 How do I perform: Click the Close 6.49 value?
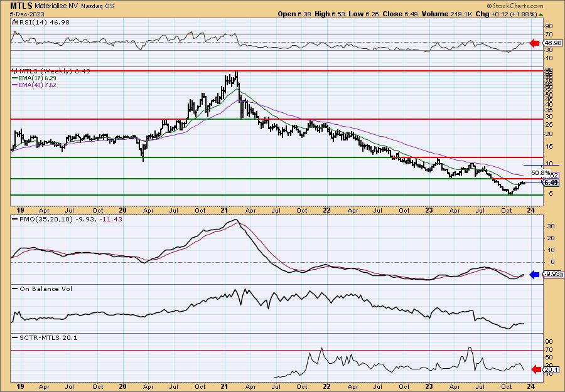(400, 14)
